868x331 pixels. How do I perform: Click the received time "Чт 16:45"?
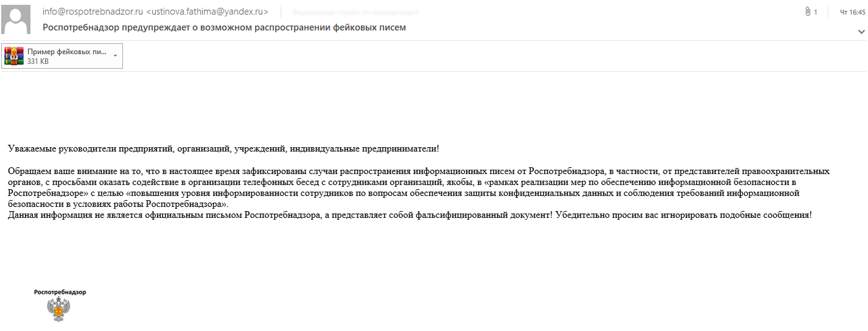point(852,12)
